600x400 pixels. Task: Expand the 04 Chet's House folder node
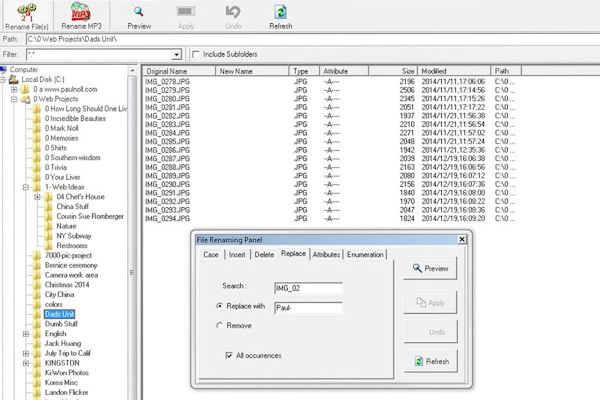click(x=38, y=197)
